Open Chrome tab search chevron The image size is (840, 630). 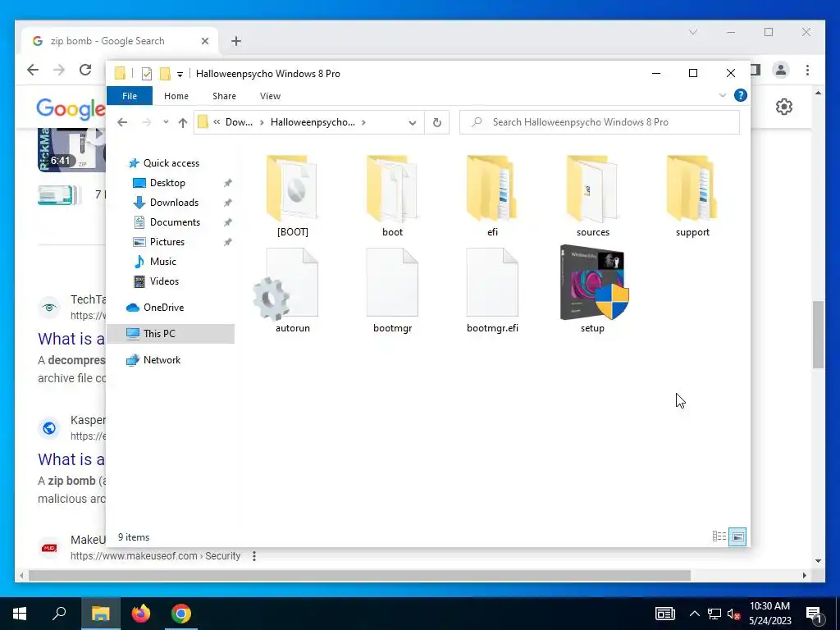[692, 32]
